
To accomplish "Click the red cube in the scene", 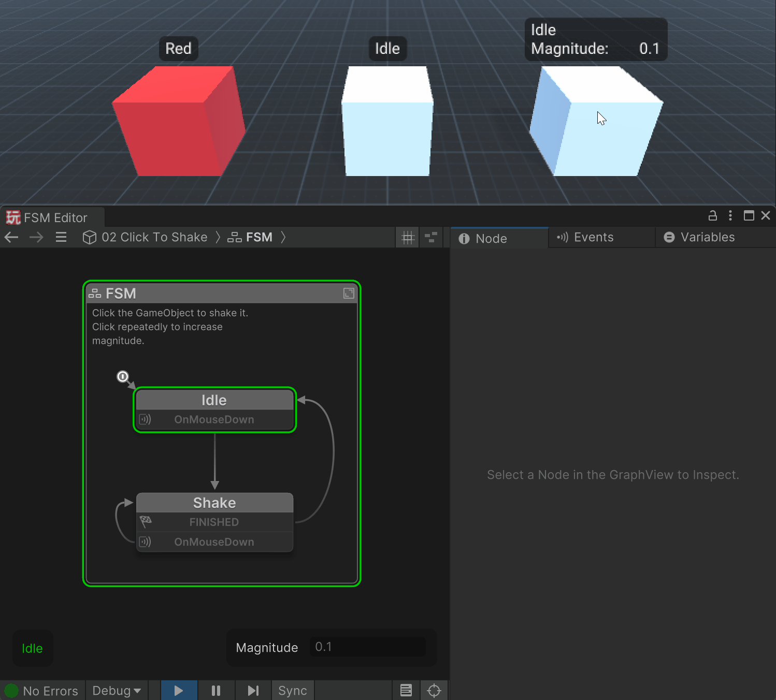I will (179, 121).
